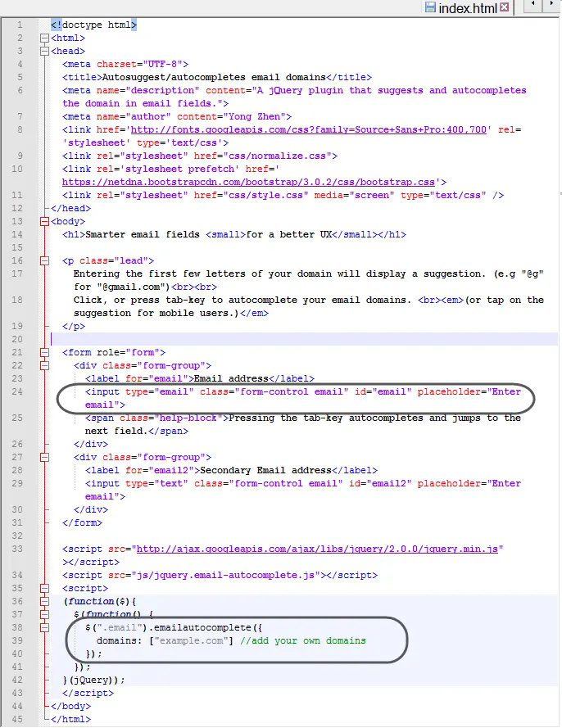
Task: Collapse the second form-group div fold on line 27
Action: point(44,457)
